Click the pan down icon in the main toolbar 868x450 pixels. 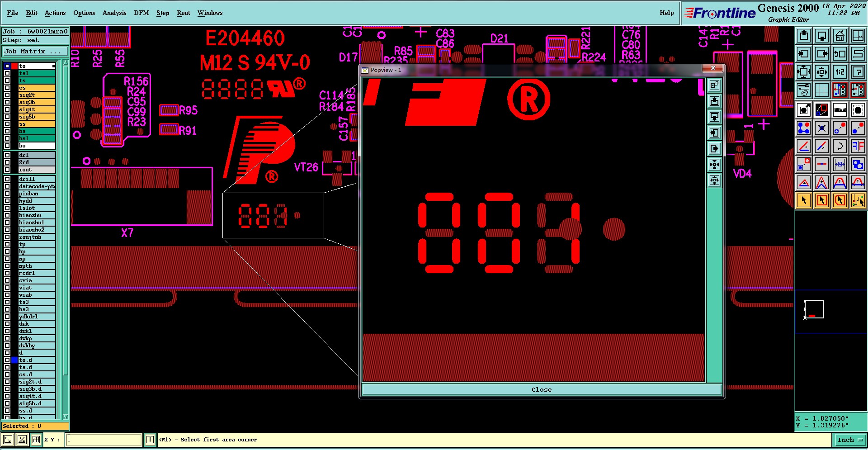pyautogui.click(x=822, y=36)
